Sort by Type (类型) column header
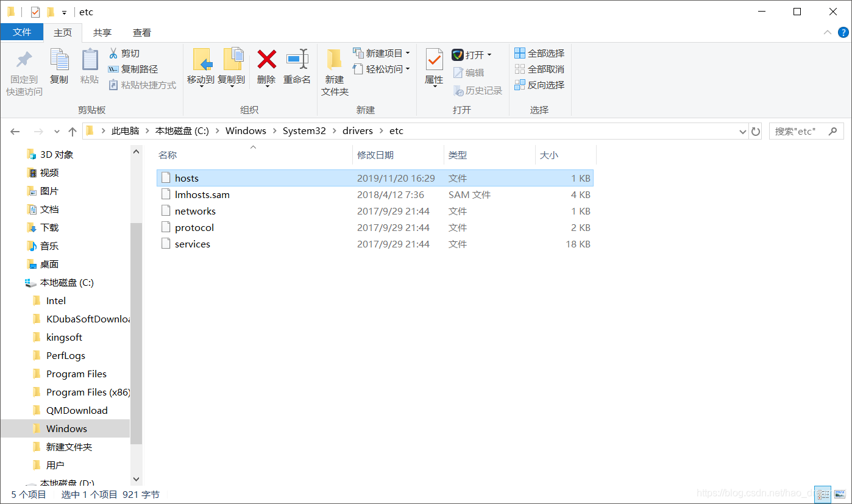This screenshot has height=504, width=852. pos(489,155)
